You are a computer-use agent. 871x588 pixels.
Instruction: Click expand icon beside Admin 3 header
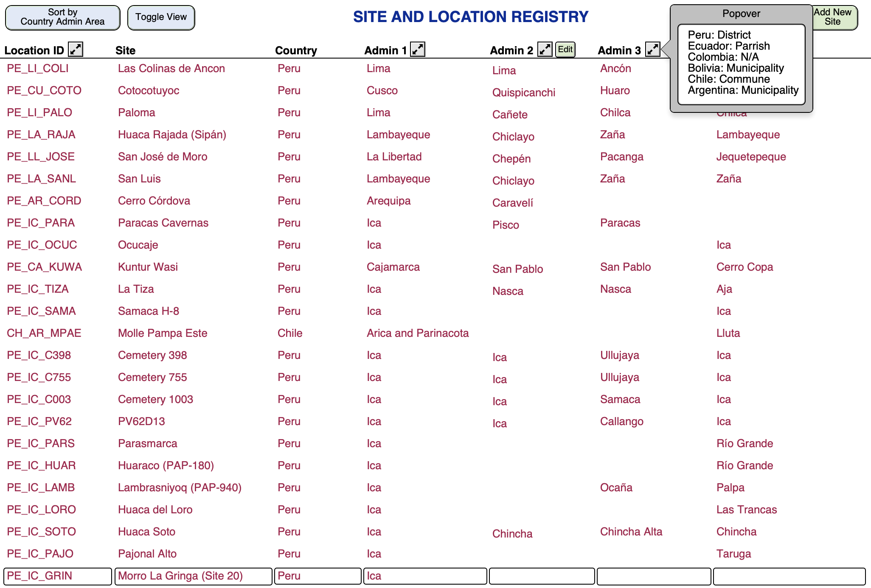pyautogui.click(x=652, y=50)
